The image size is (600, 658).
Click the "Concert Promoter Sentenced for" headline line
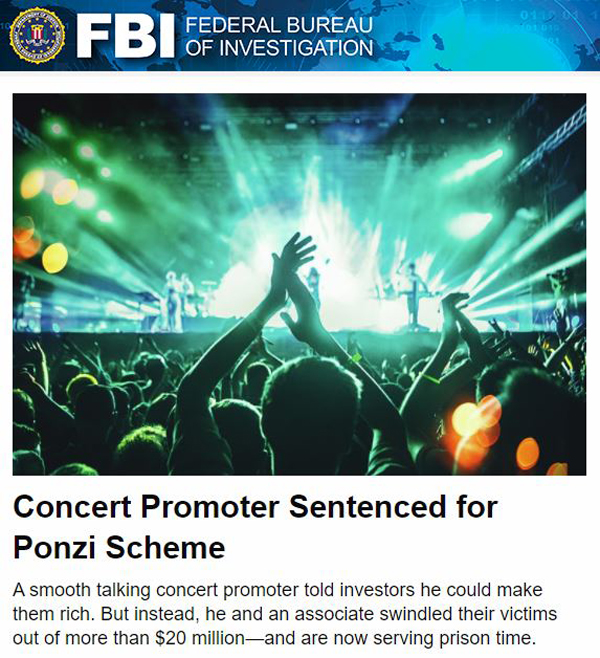(x=255, y=507)
